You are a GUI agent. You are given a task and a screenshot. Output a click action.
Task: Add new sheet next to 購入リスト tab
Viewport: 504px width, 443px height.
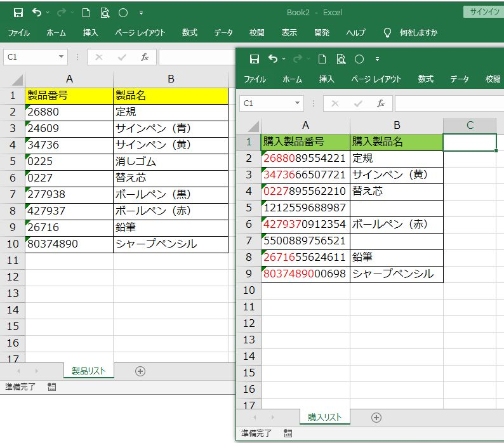tap(376, 417)
